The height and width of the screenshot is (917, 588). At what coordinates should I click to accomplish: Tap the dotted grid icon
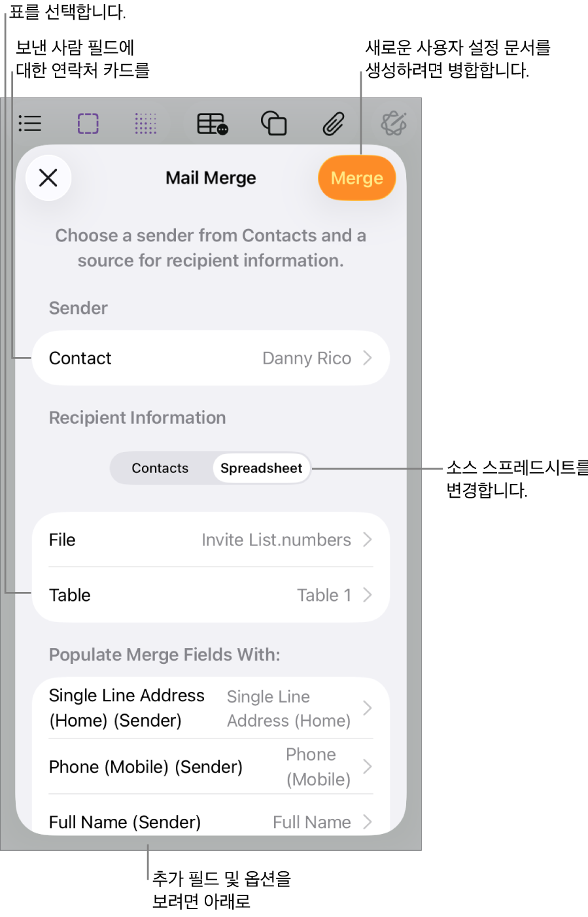pos(146,123)
